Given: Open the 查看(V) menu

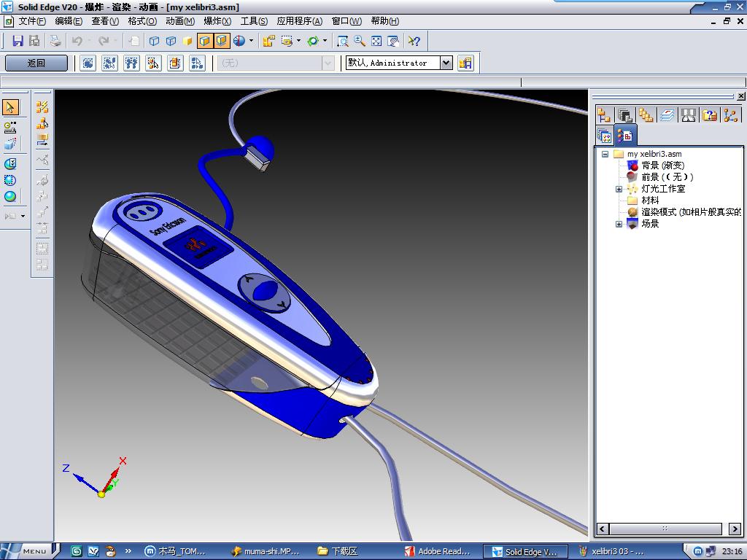Looking at the screenshot, I should 105,21.
